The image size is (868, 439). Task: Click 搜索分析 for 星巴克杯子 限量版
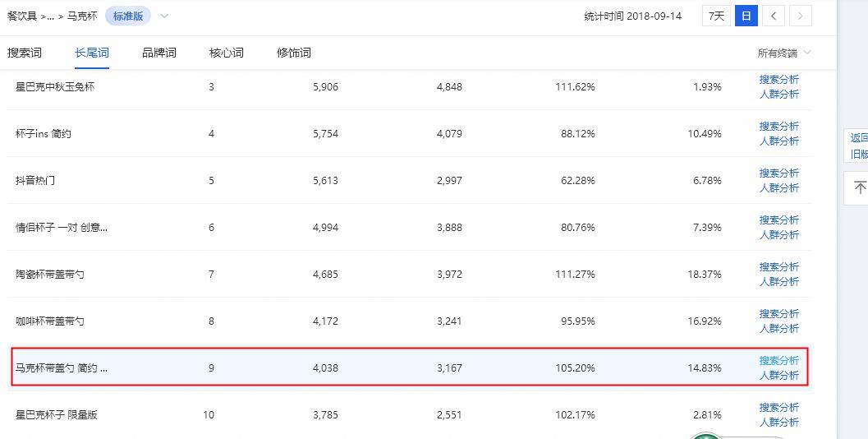[778, 408]
